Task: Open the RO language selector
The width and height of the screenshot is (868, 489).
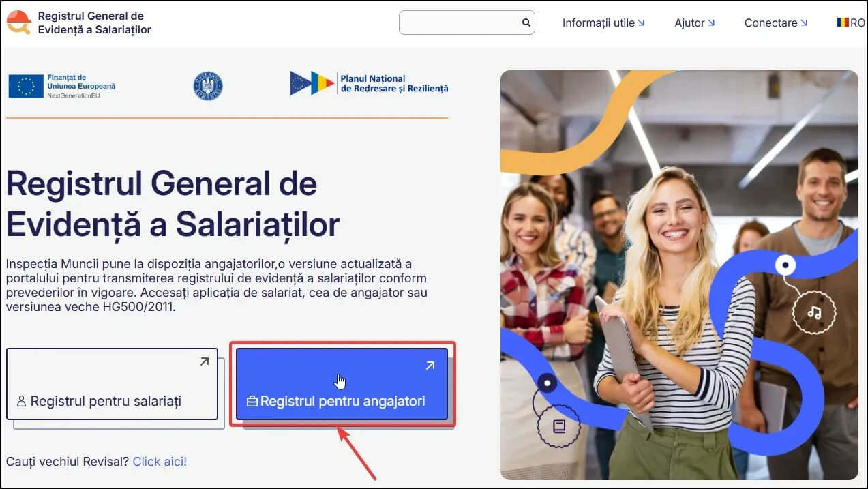Action: (851, 23)
